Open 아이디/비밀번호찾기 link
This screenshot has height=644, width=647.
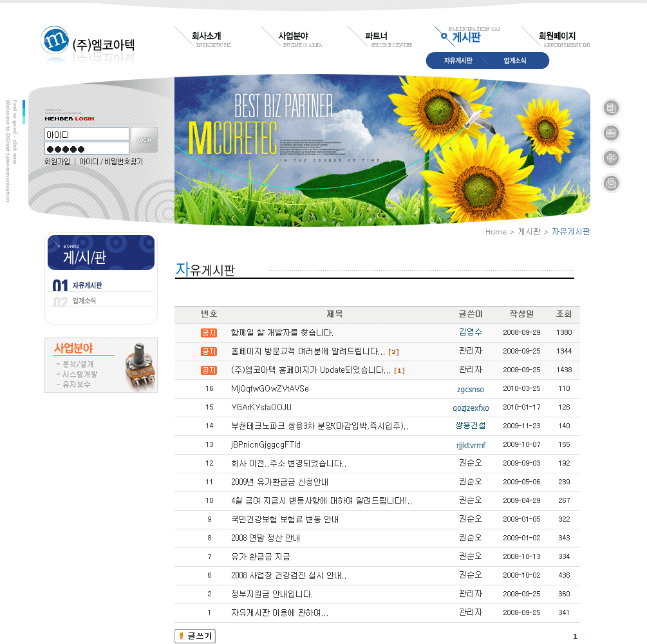(111, 162)
